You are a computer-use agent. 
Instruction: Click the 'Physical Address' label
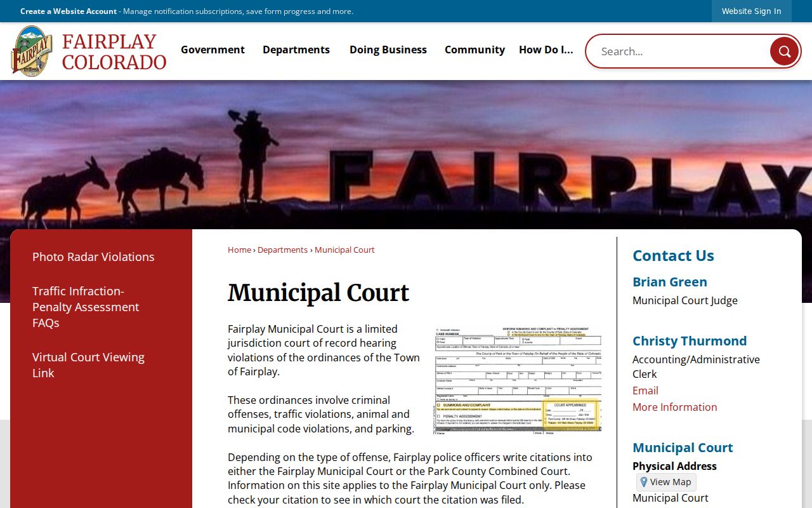(x=674, y=466)
